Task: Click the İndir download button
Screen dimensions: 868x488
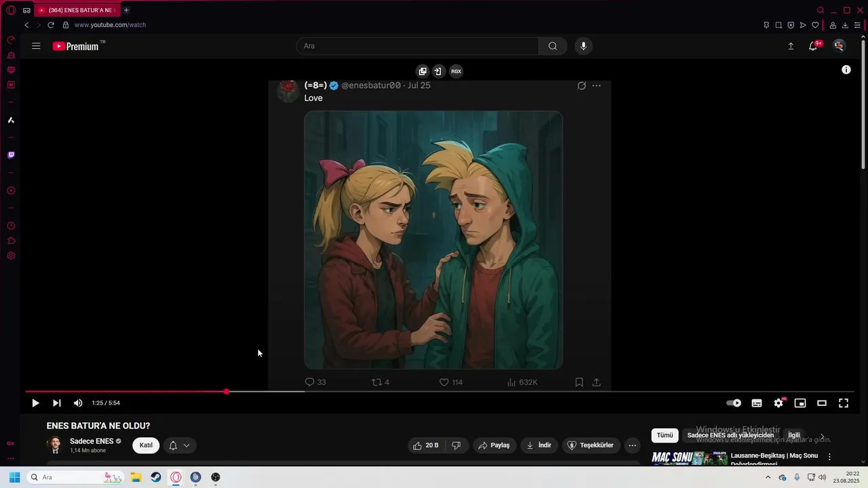Action: tap(539, 445)
